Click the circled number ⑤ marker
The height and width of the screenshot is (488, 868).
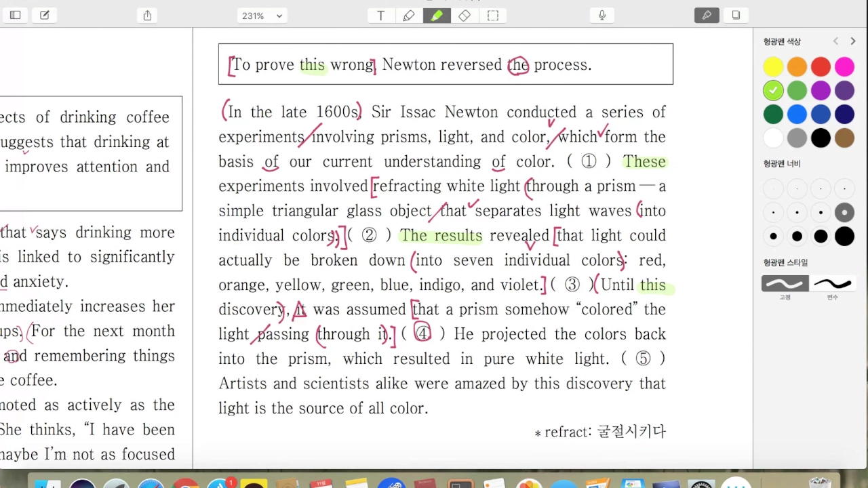(643, 359)
